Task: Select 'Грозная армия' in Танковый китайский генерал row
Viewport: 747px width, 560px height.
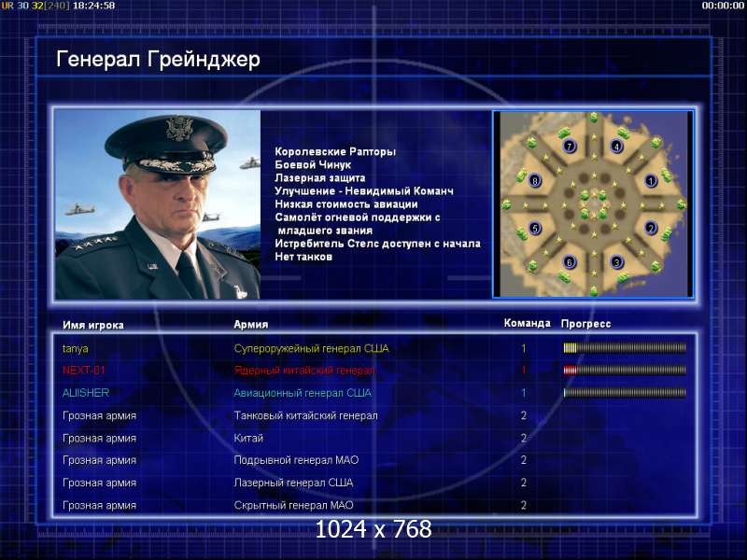Action: coord(100,415)
